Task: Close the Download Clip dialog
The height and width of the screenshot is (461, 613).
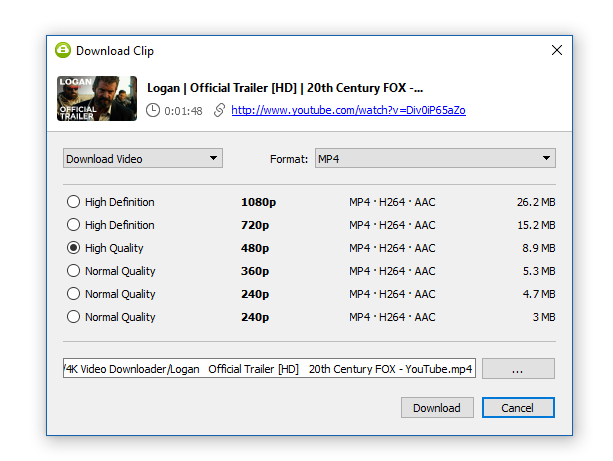Action: tap(557, 50)
